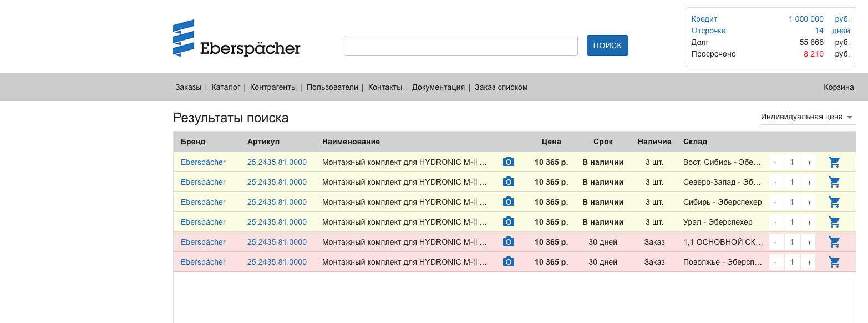Decrease quantity in Урал - Эберспехер row

(775, 223)
